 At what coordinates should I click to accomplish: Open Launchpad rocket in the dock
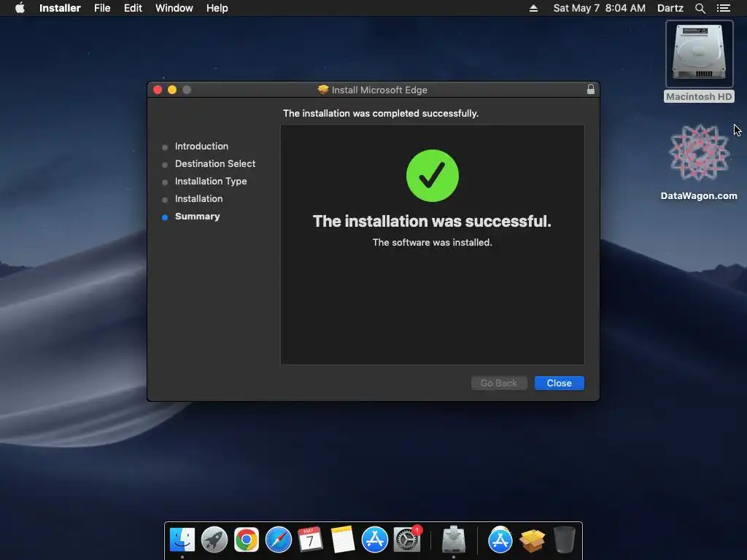[x=214, y=540]
